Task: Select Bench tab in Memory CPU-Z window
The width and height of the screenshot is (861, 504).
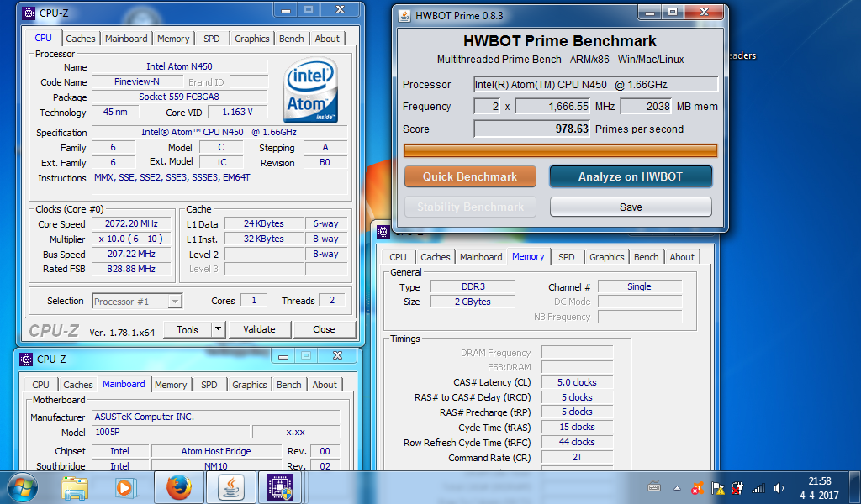Action: click(646, 257)
